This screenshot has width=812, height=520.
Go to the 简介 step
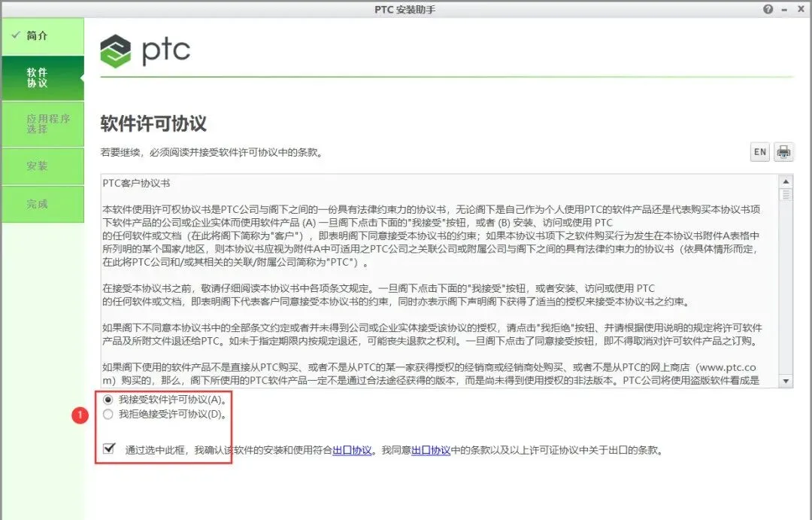tap(43, 36)
